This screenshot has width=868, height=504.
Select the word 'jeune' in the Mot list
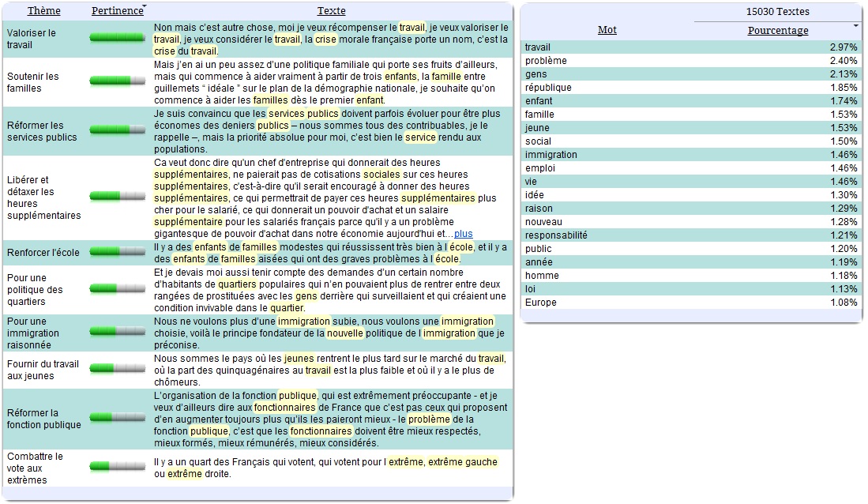click(x=537, y=128)
